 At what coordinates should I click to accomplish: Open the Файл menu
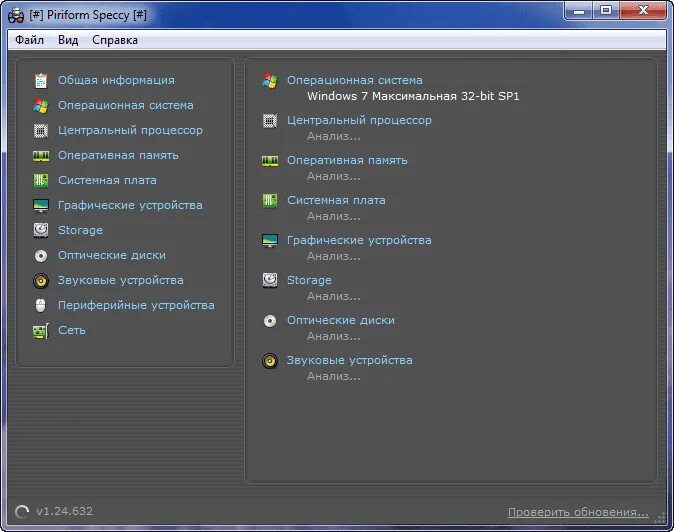pyautogui.click(x=29, y=40)
